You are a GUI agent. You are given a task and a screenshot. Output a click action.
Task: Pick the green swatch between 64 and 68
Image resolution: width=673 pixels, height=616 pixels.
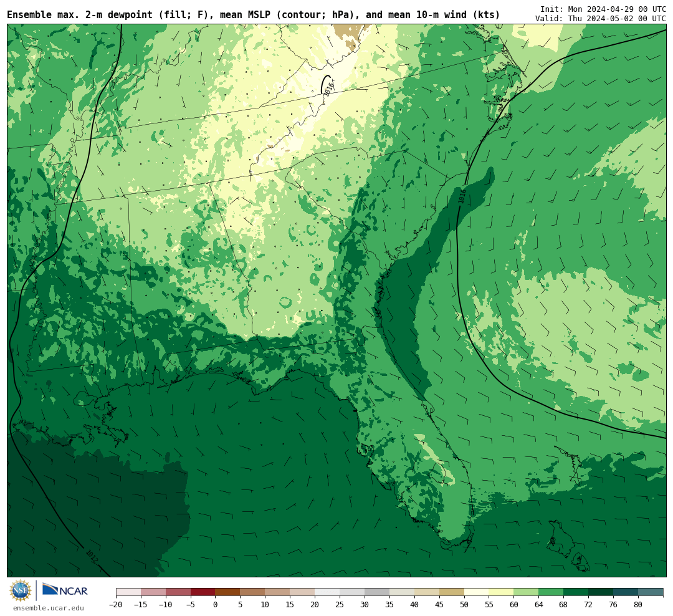coord(551,592)
